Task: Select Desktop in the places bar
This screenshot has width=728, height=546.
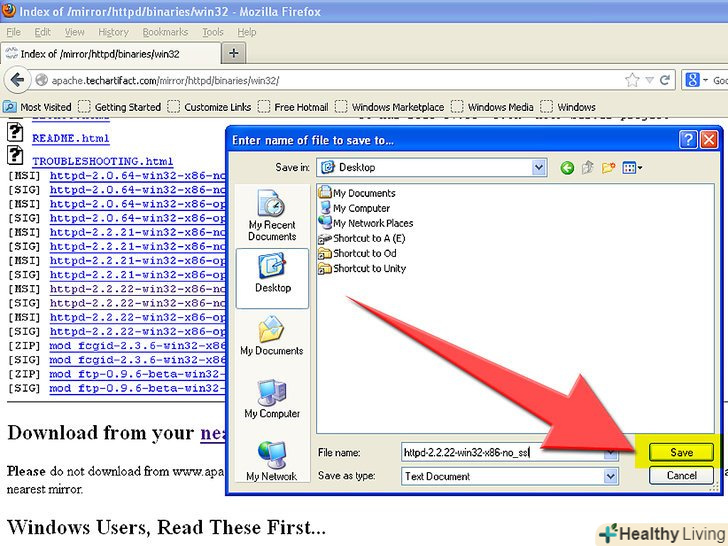Action: pos(272,278)
